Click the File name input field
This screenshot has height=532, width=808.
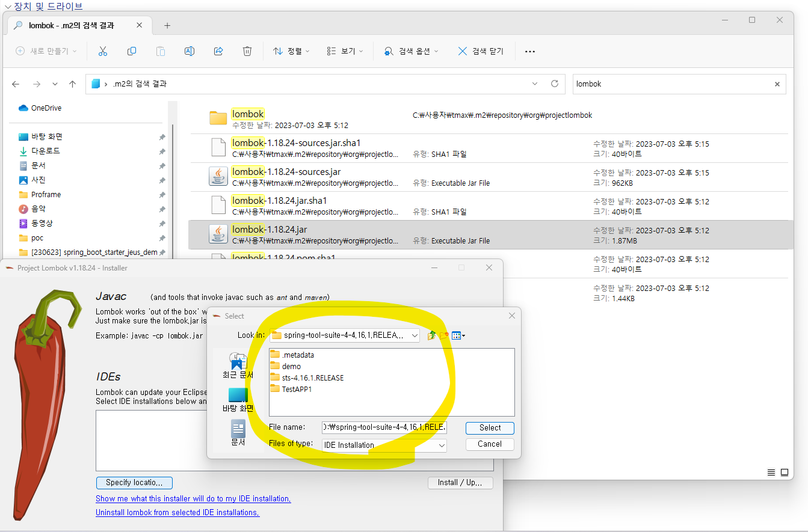[x=384, y=427]
